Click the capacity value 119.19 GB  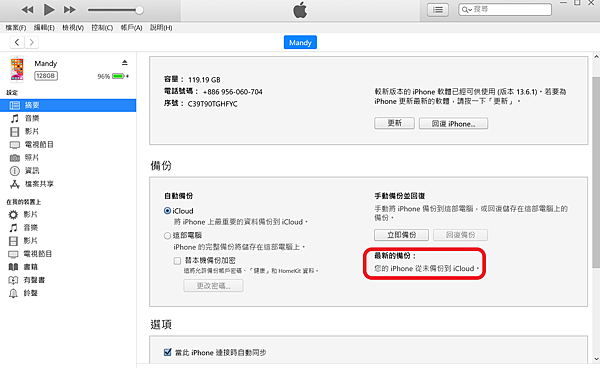point(204,80)
